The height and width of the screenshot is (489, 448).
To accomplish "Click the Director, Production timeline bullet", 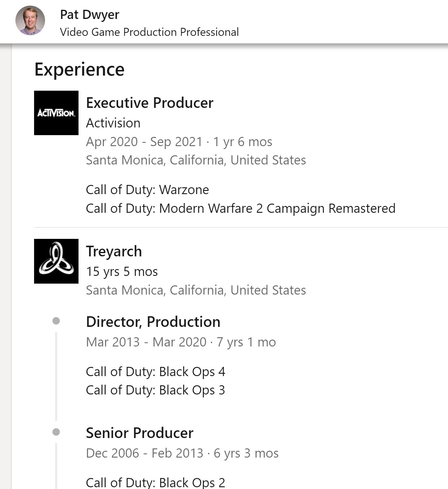I will (56, 321).
